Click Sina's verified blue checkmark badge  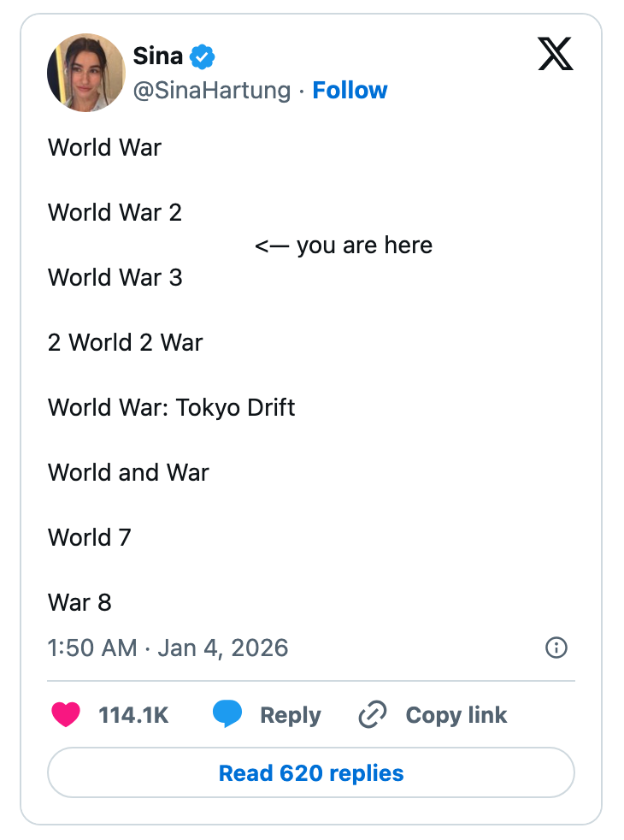pyautogui.click(x=199, y=56)
